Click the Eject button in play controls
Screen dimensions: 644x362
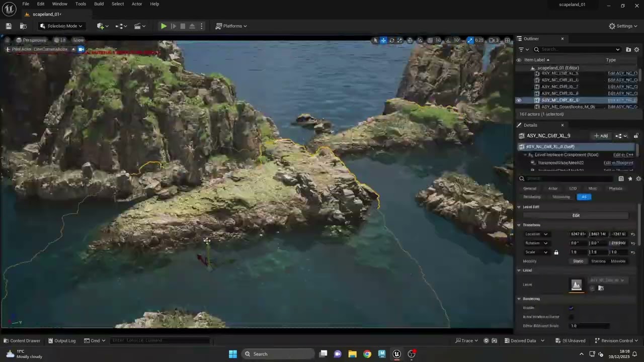[x=192, y=26]
